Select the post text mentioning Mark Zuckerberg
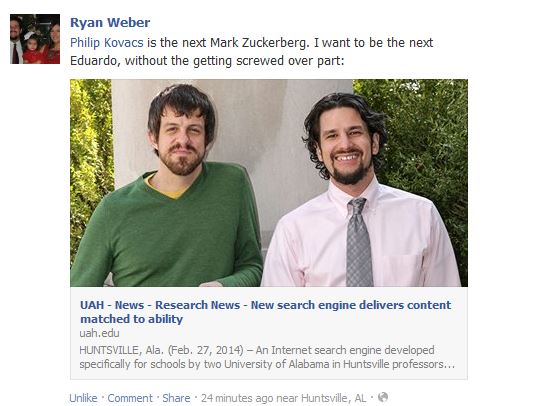Screen dimensions: 534x406 click(x=252, y=51)
